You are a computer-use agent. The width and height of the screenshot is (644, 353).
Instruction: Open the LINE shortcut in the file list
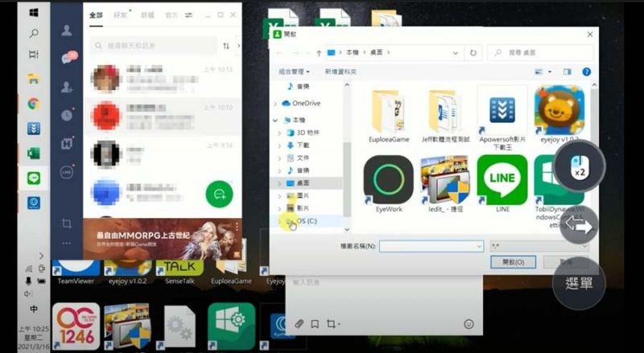point(502,180)
